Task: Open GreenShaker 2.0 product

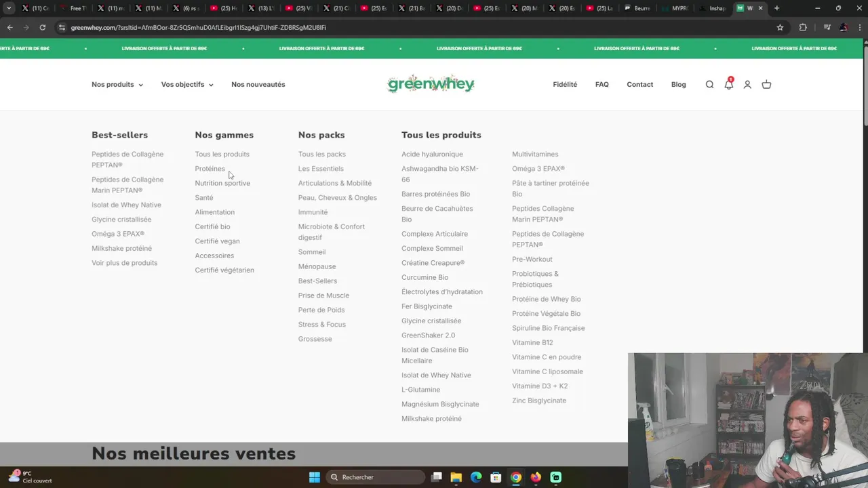Action: click(428, 335)
